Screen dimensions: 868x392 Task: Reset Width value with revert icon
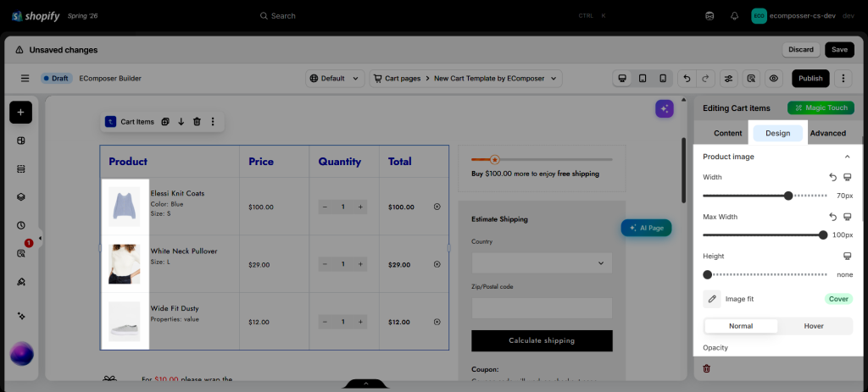tap(832, 177)
